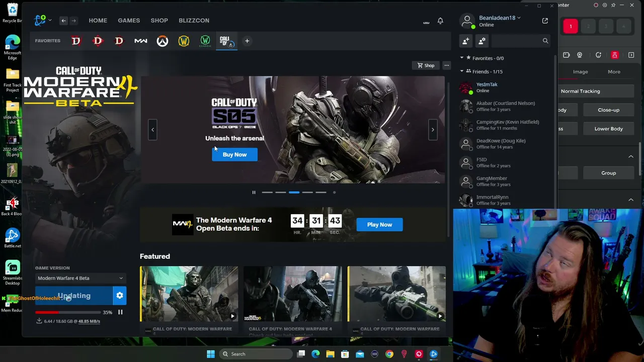This screenshot has width=644, height=362.
Task: Select friend Akabar (Courtland Nelson)
Action: (x=505, y=106)
